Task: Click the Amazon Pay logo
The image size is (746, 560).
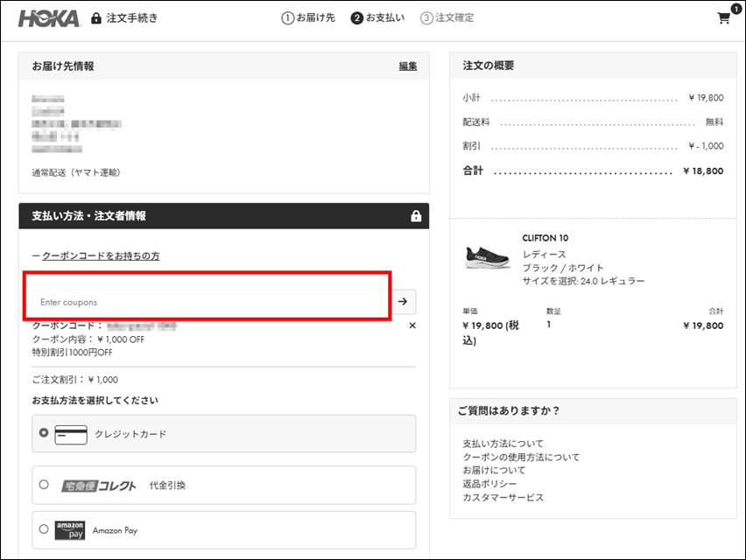Action: pos(70,530)
